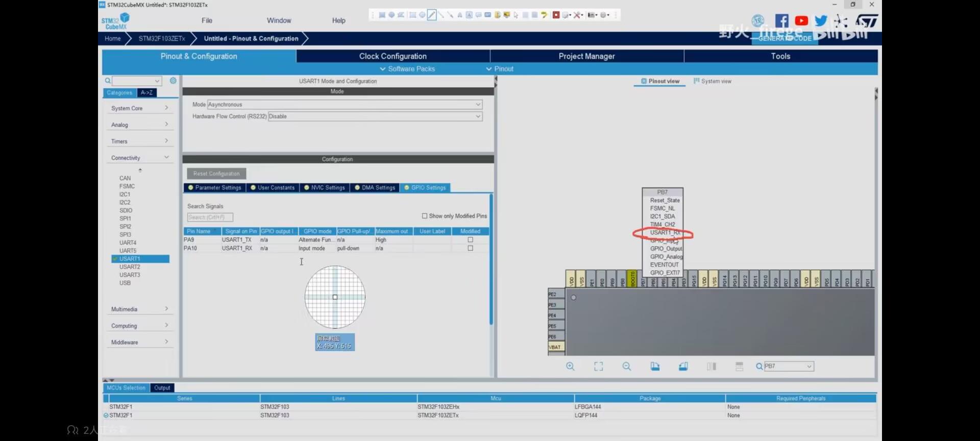This screenshot has width=980, height=441.
Task: Click the yellow undo arrow
Action: [544, 15]
